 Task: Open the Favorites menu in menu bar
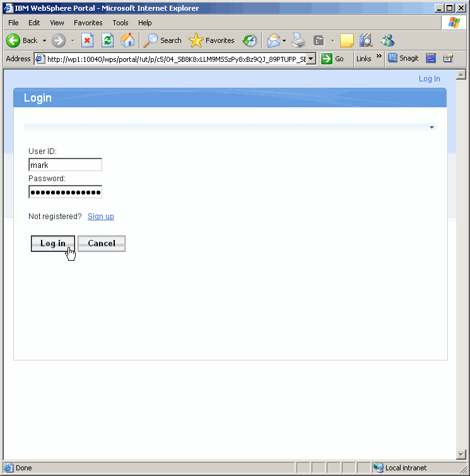(x=88, y=23)
